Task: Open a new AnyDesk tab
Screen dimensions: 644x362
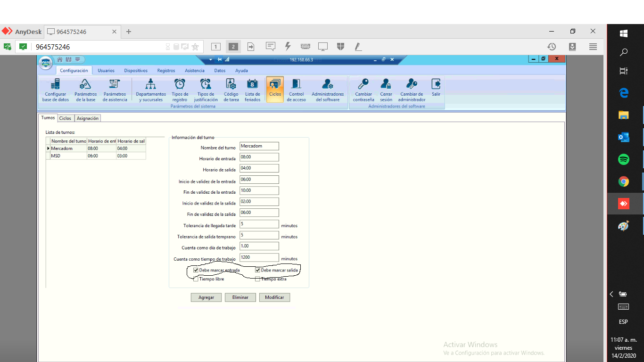Action: click(x=129, y=32)
